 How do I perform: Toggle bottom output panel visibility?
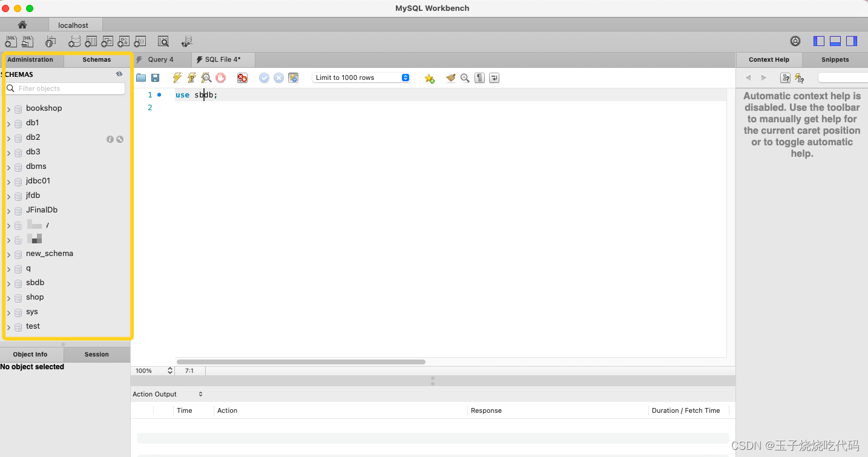pos(835,41)
